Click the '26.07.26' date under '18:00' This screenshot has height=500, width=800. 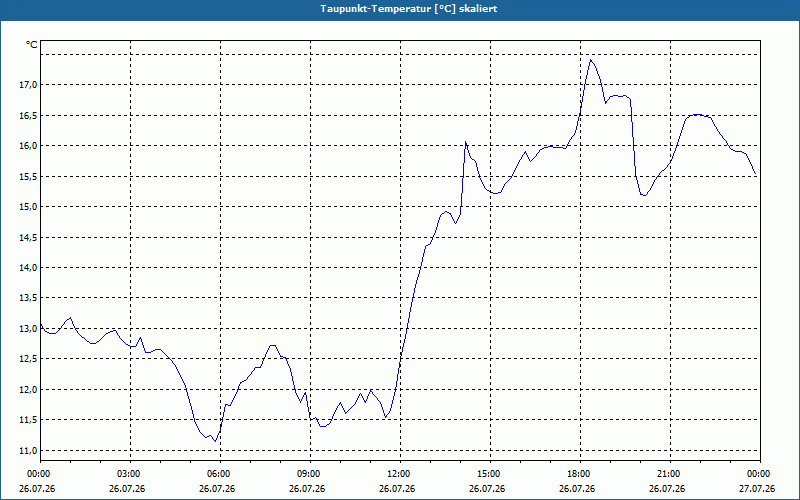point(577,489)
